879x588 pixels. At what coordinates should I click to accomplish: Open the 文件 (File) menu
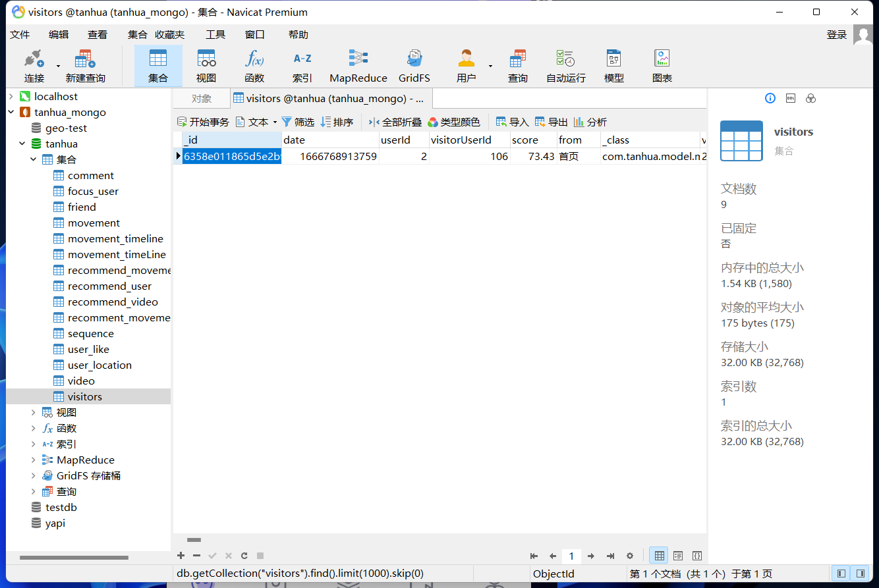(20, 35)
